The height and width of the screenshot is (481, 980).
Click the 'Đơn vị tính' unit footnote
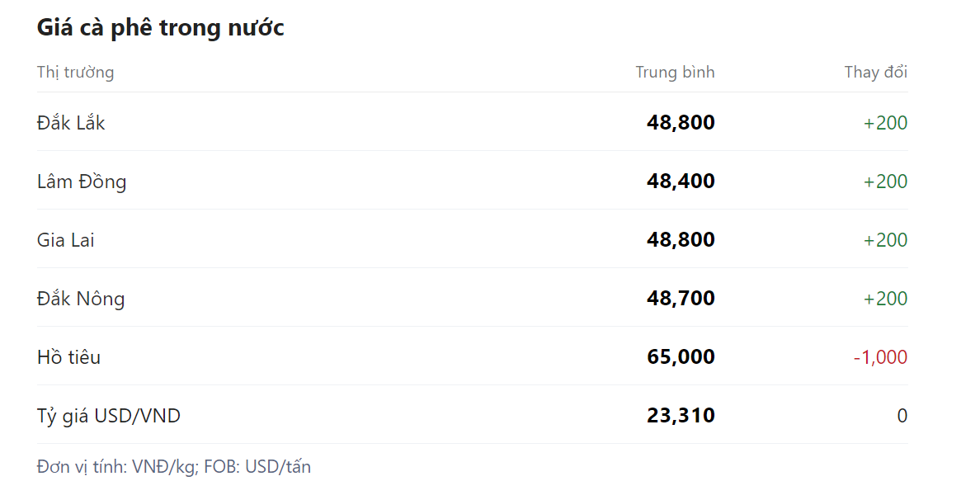coord(174,466)
